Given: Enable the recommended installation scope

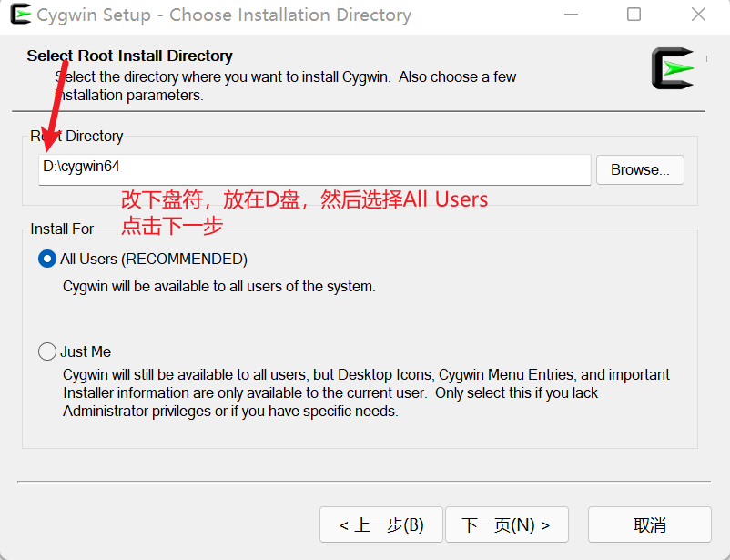Looking at the screenshot, I should point(46,259).
